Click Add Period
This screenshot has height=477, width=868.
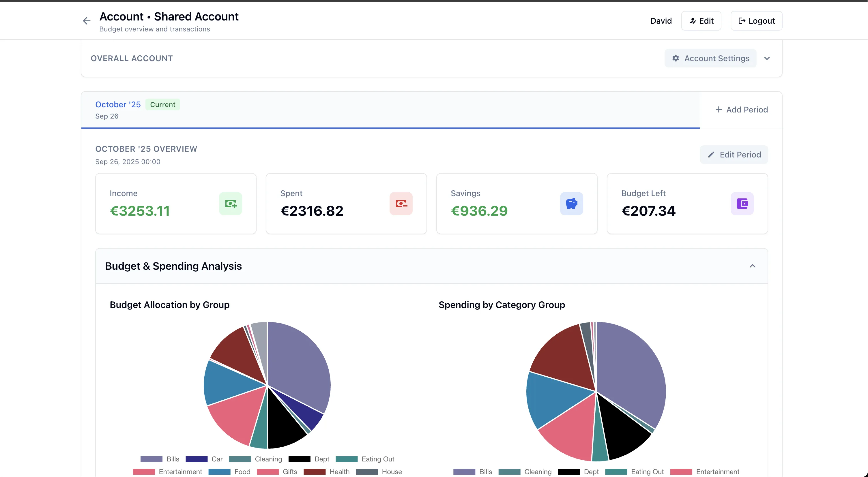coord(741,110)
